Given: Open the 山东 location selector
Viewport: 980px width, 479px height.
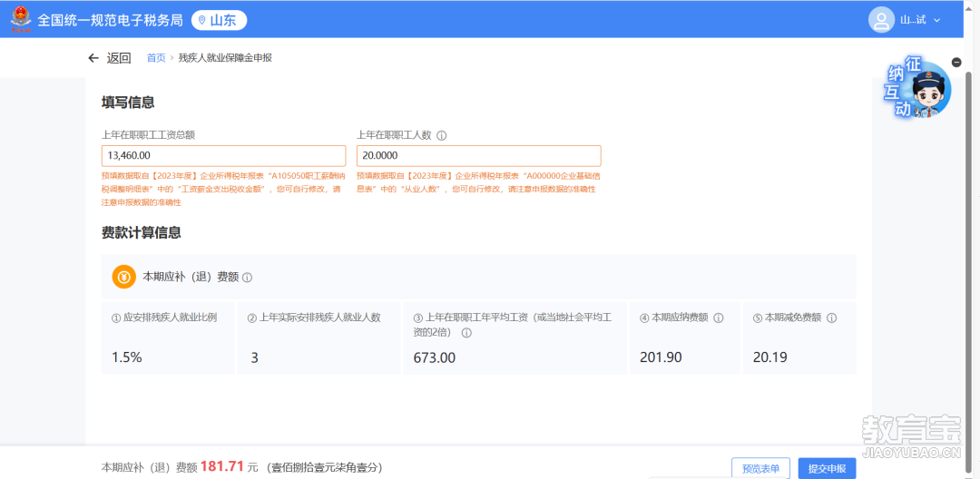Looking at the screenshot, I should [219, 20].
